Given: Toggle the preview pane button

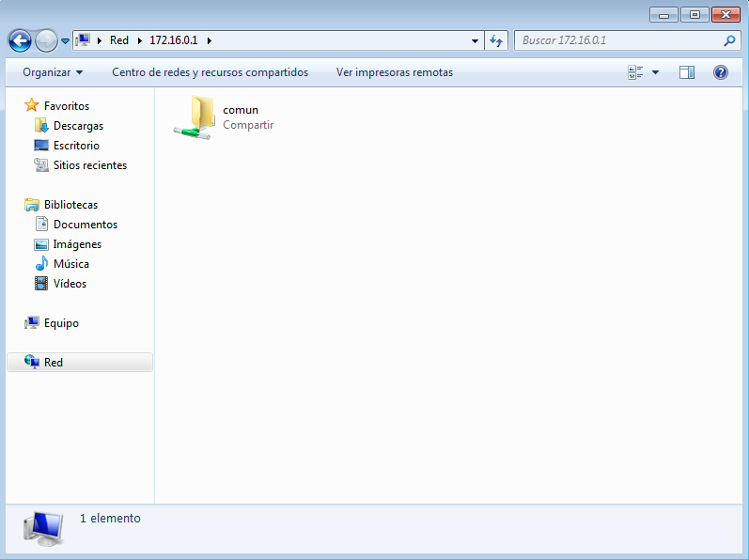Looking at the screenshot, I should (687, 72).
